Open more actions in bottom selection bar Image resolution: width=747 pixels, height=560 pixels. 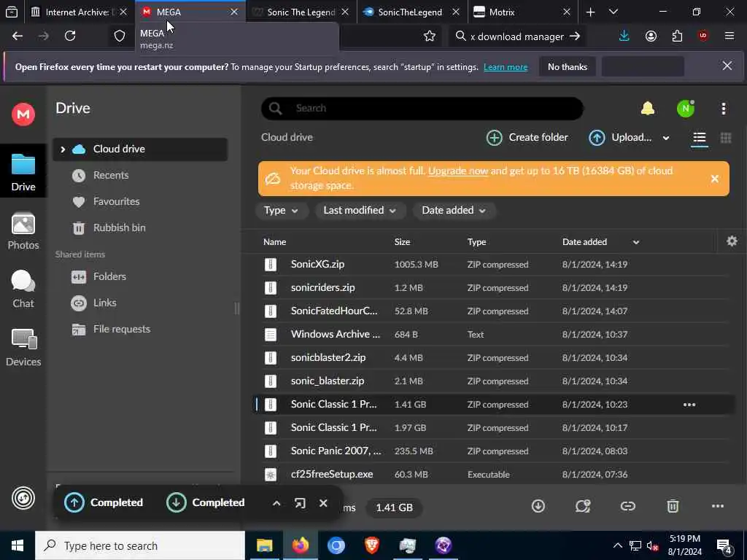tap(717, 506)
